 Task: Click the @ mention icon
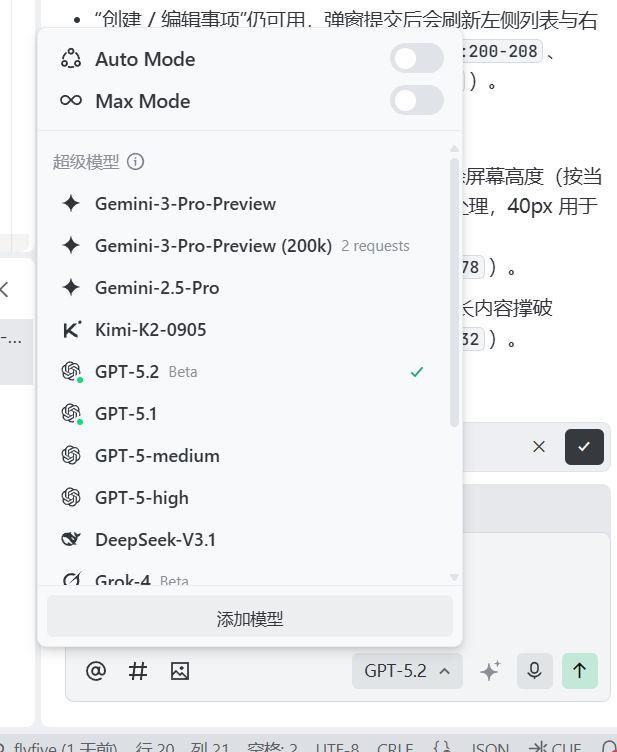pos(96,671)
